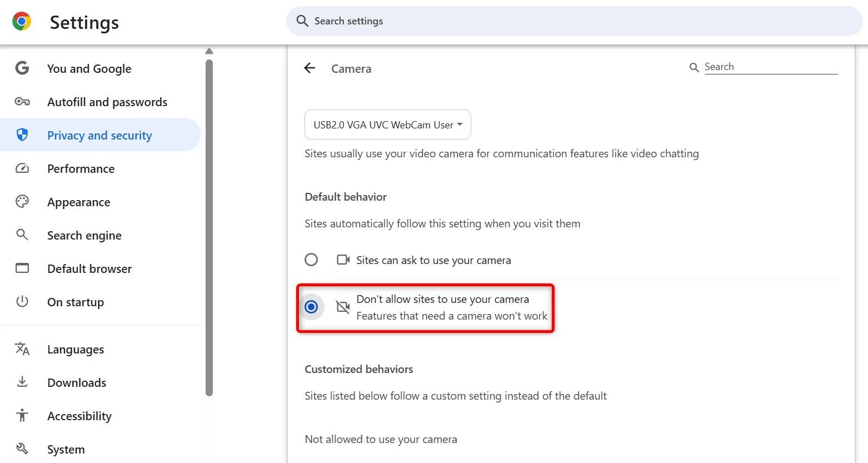Click the Downloads arrow icon

point(22,382)
